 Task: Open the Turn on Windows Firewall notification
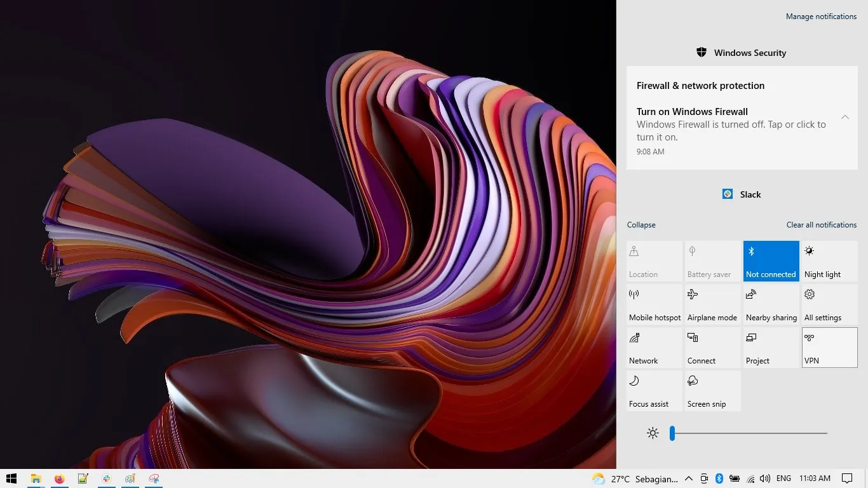pyautogui.click(x=731, y=125)
